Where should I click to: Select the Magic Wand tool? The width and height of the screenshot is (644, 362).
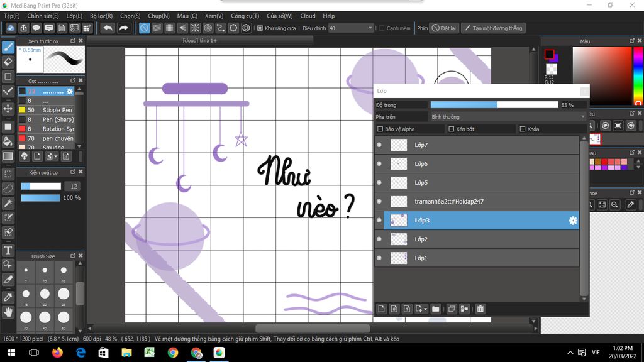(x=8, y=203)
